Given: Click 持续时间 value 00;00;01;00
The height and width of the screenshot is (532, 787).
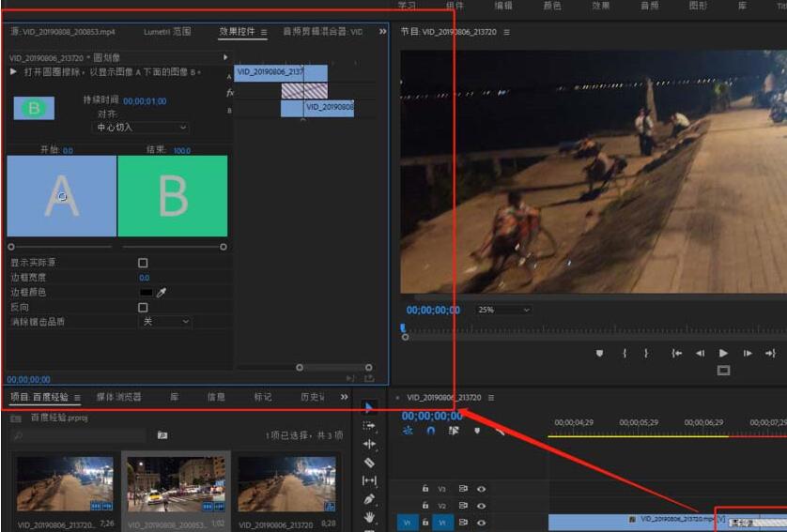Looking at the screenshot, I should 145,100.
